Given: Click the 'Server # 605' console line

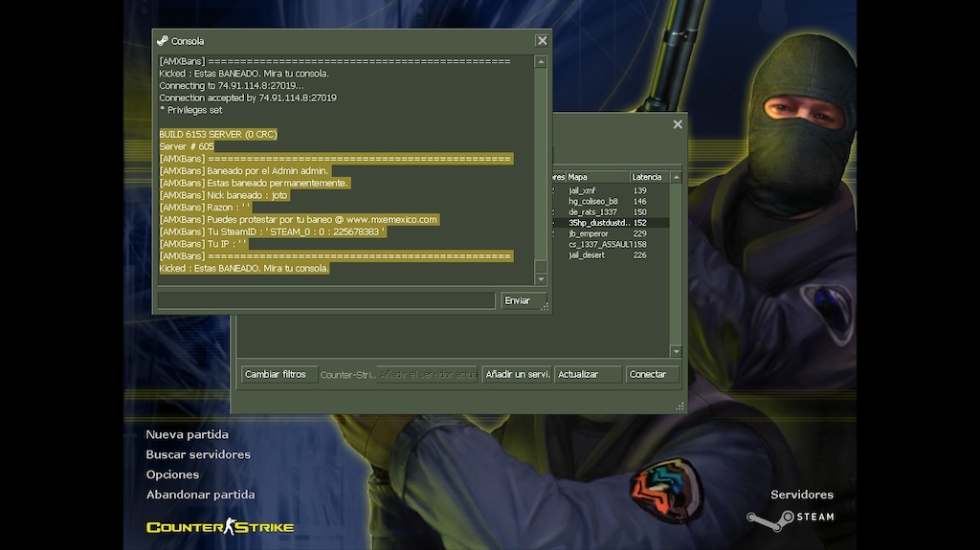Looking at the screenshot, I should coord(187,147).
